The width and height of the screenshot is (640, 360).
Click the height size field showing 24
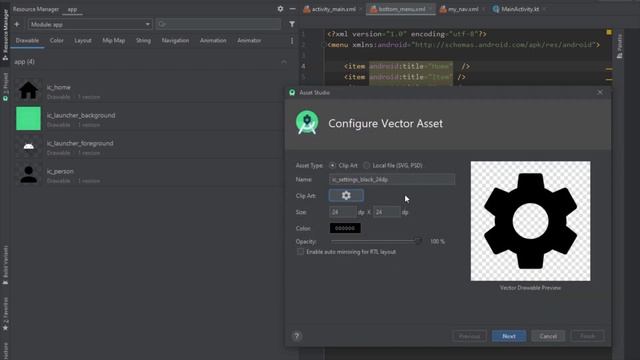coord(387,212)
